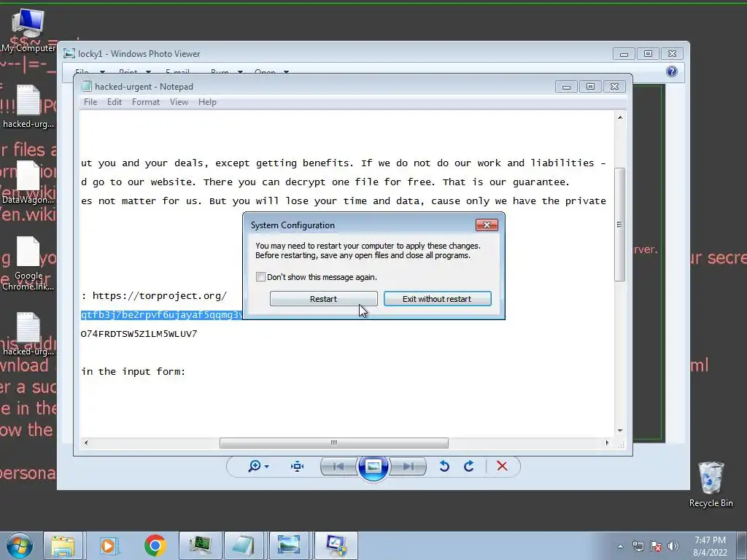Screen dimensions: 747x560
Task: Switch to Photo Viewer taskbar button
Action: 289,545
